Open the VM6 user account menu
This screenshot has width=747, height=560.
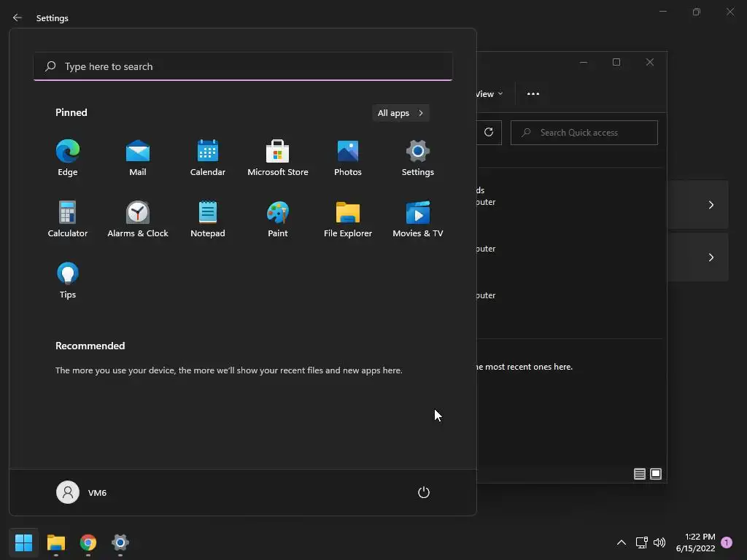[x=82, y=492]
